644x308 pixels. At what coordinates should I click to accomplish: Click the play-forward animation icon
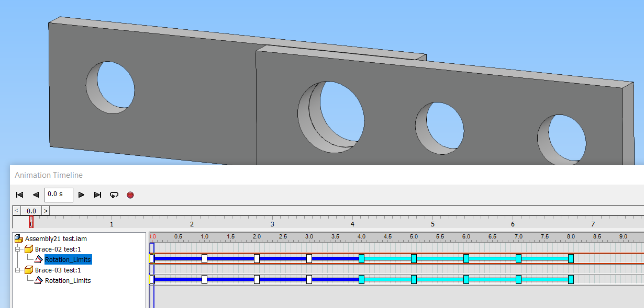pos(81,195)
